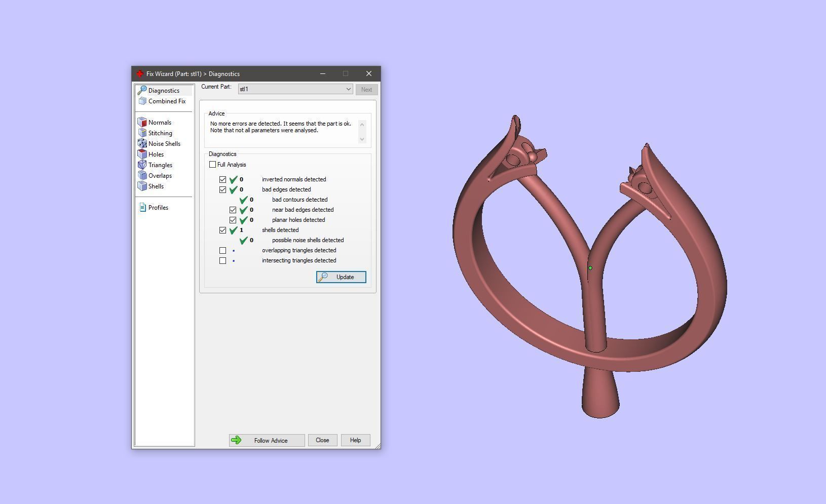Minimize the Fix Wizard dialog

pyautogui.click(x=323, y=74)
